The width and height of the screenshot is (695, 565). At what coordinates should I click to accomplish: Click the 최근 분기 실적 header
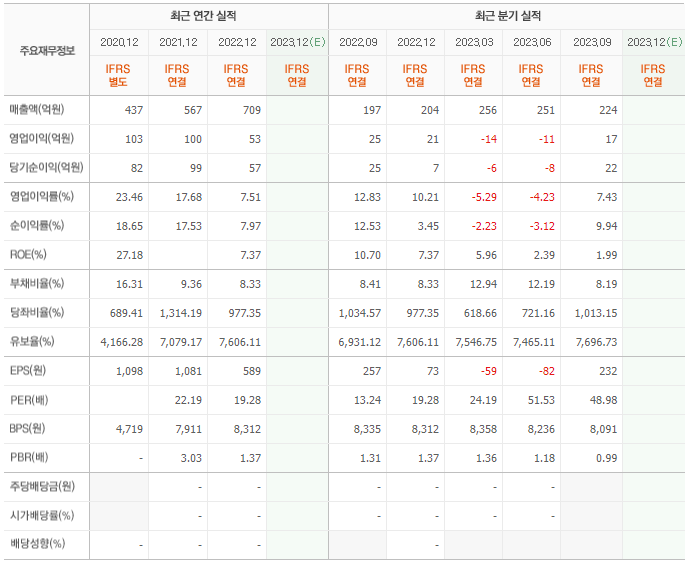pyautogui.click(x=508, y=16)
